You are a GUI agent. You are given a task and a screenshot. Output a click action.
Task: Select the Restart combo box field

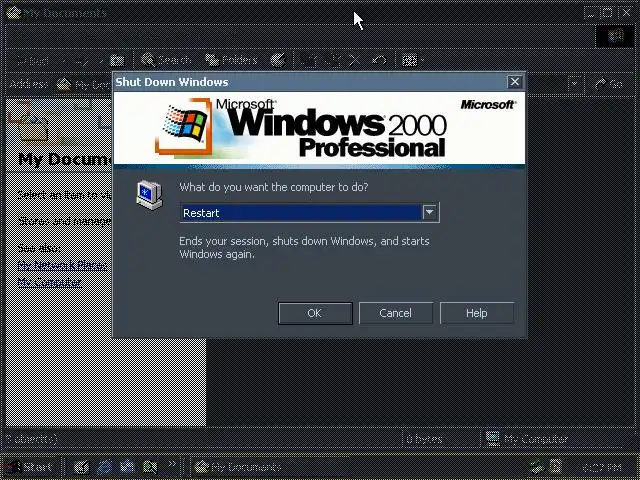309,213
